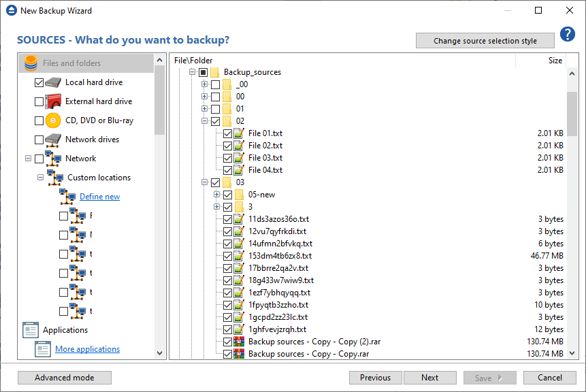Viewport: 586px width, 392px height.
Task: Click Change source selection style button
Action: click(485, 41)
